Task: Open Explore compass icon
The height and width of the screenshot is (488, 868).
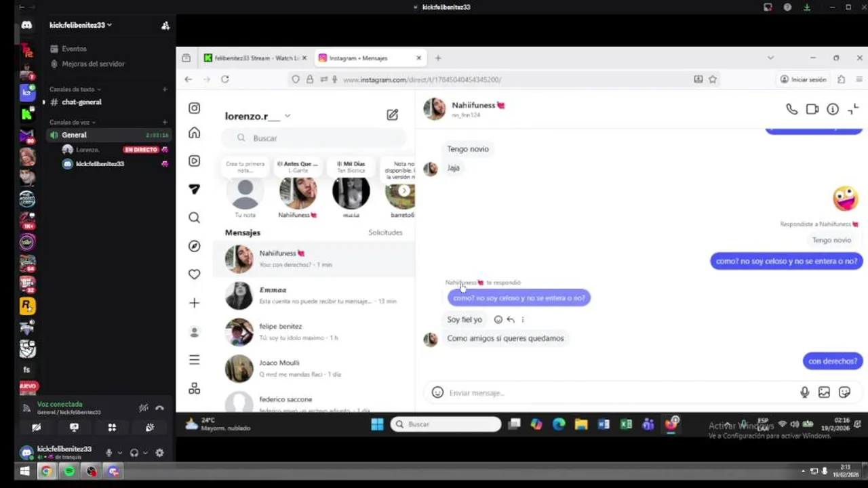Action: click(195, 246)
